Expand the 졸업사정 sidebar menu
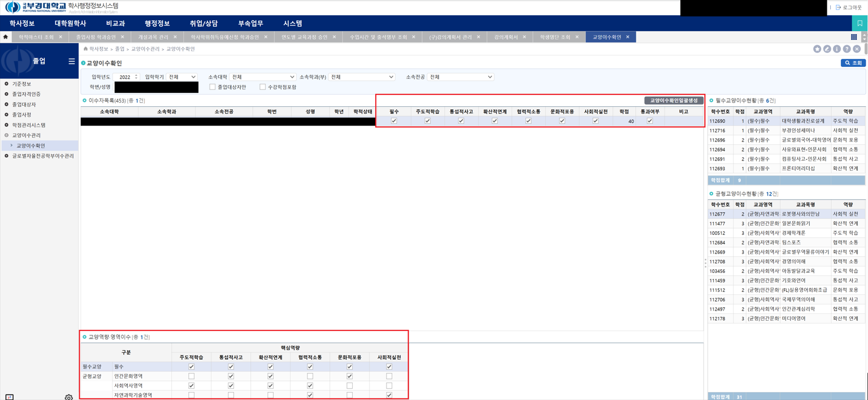The width and height of the screenshot is (868, 400). coord(21,115)
